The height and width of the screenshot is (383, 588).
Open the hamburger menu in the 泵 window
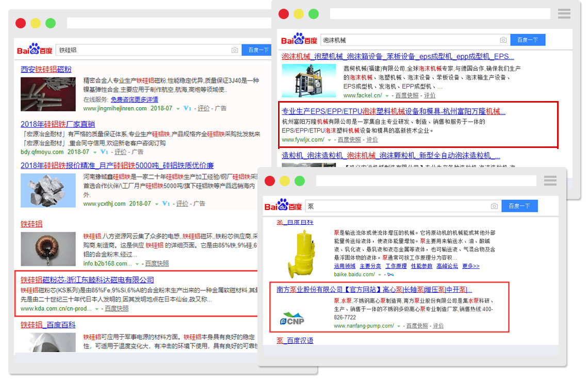(x=550, y=180)
